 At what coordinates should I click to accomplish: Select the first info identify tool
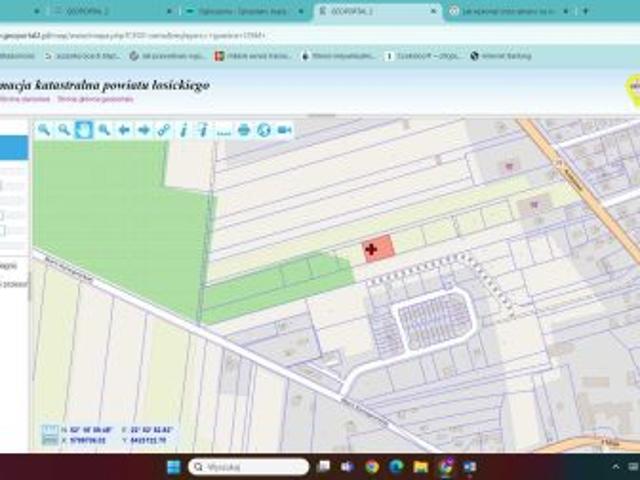pyautogui.click(x=184, y=130)
